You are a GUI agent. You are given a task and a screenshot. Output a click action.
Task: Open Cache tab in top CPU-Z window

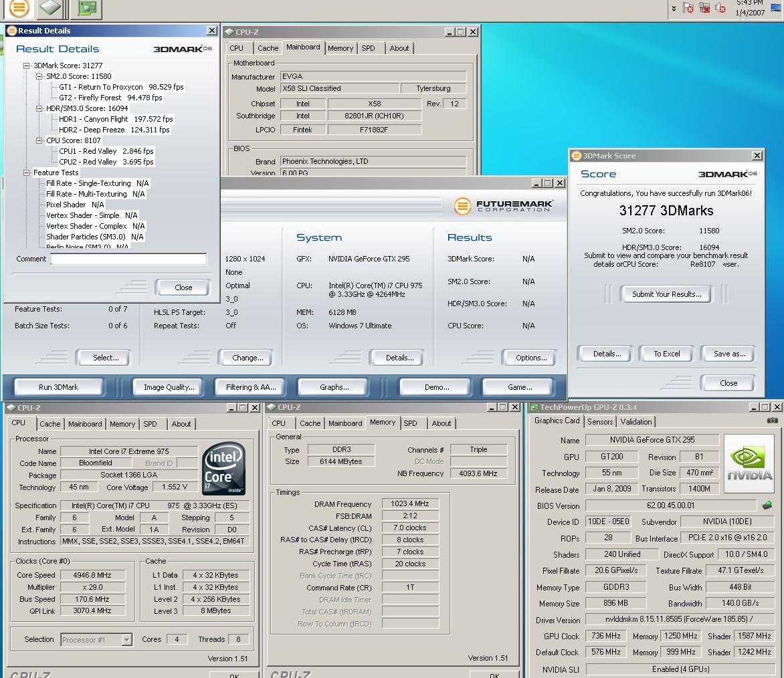click(x=268, y=48)
